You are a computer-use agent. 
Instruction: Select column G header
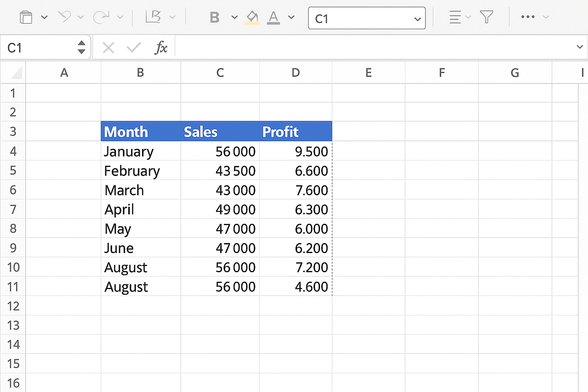point(515,72)
